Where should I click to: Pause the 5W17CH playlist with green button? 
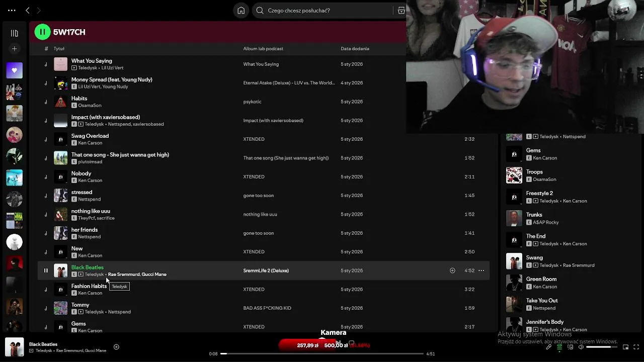click(42, 32)
